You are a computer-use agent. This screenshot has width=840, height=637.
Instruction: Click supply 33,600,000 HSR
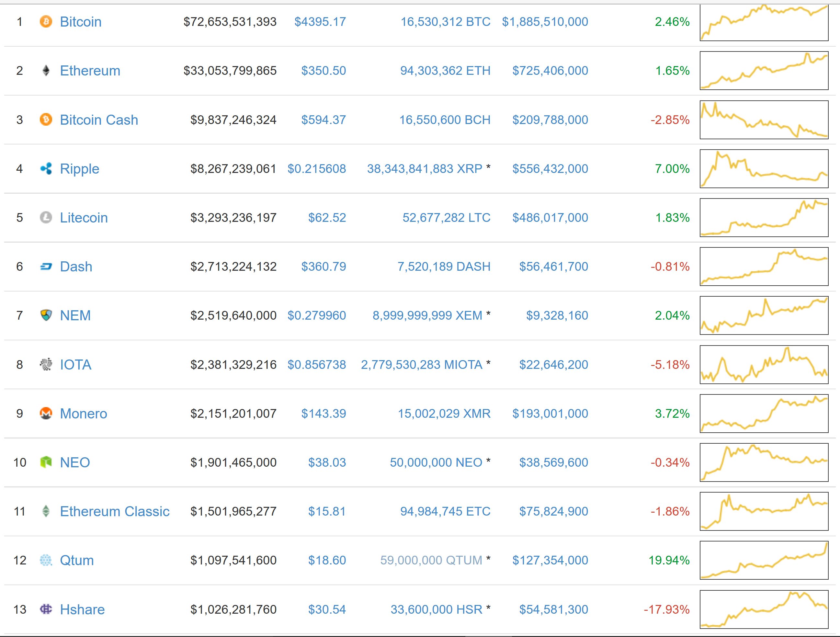[x=437, y=609]
